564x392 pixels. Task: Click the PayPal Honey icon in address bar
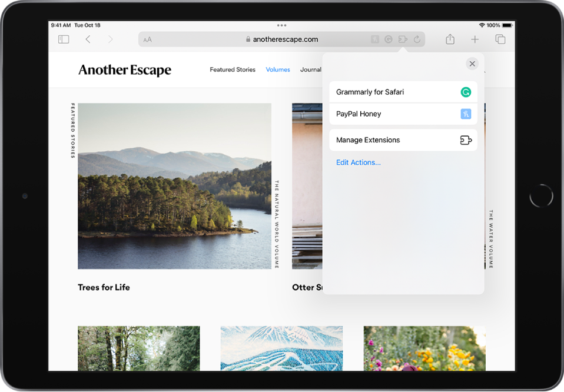pos(375,39)
